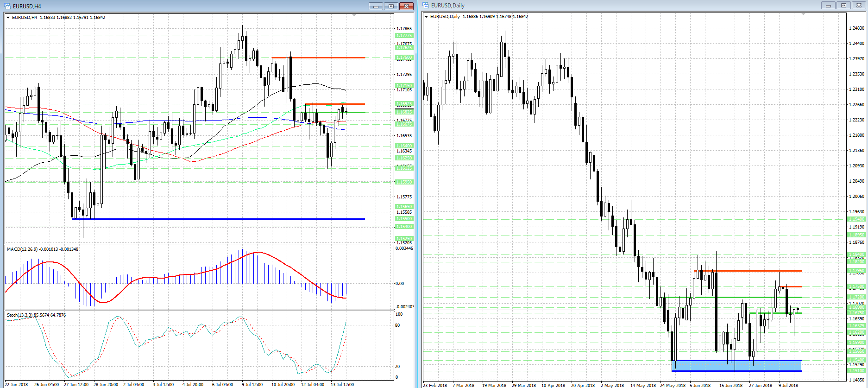Select the 1.15950 green price label in H4

[x=404, y=182]
